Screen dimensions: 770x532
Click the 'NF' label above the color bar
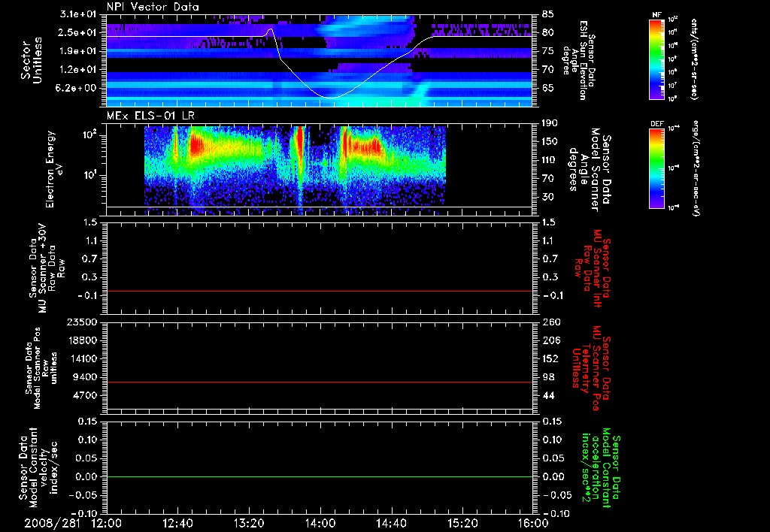pyautogui.click(x=656, y=15)
